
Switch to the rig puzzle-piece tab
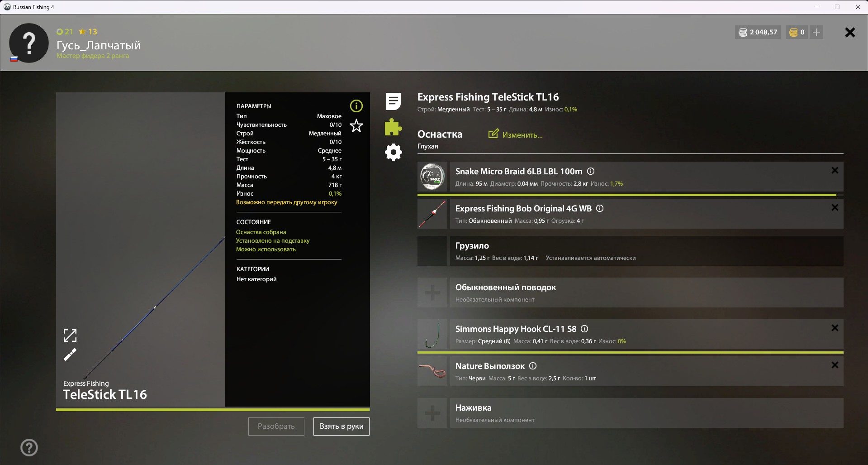pos(393,127)
